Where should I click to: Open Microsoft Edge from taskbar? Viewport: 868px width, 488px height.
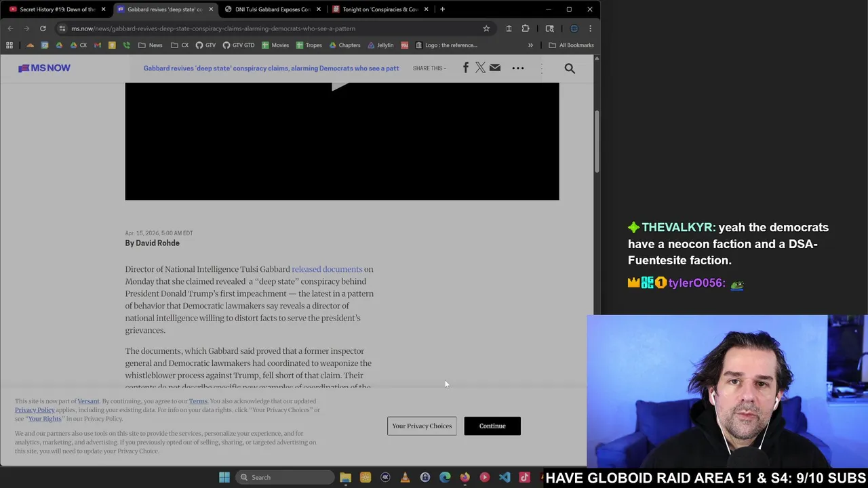pyautogui.click(x=445, y=477)
